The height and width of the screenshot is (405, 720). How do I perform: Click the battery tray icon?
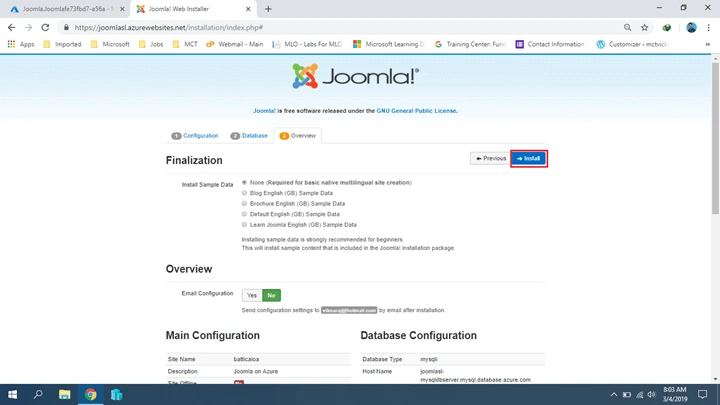click(627, 394)
